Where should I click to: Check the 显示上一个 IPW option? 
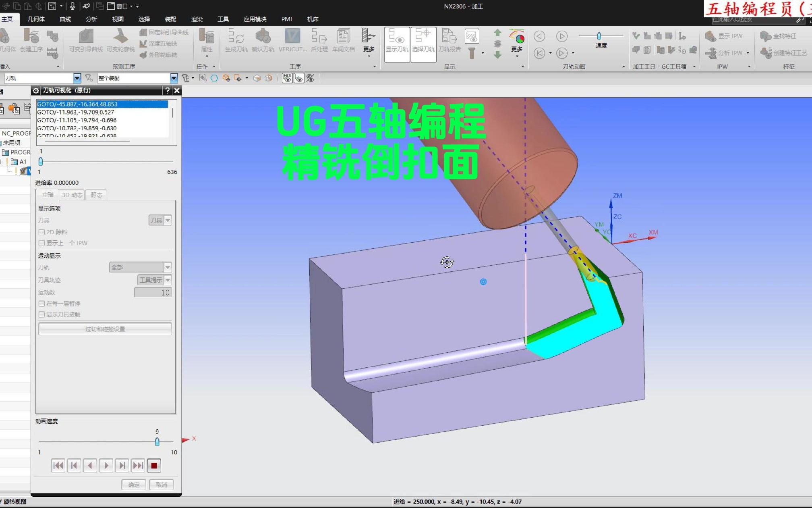tap(41, 243)
